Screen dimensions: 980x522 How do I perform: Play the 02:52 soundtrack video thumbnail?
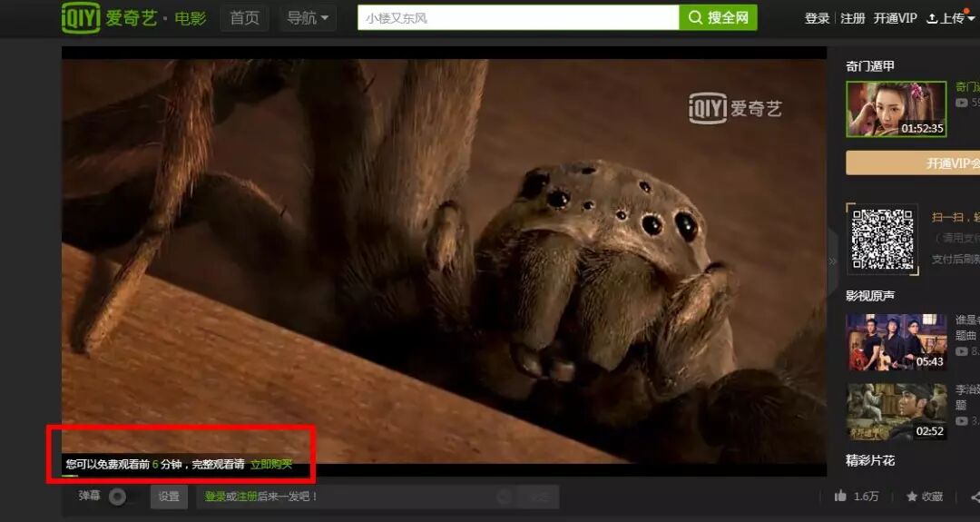pyautogui.click(x=897, y=411)
